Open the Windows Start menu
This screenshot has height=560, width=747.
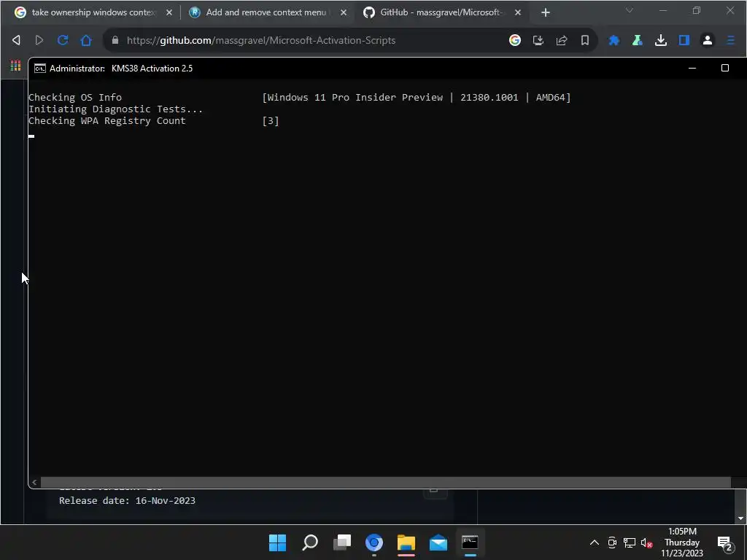(x=278, y=542)
